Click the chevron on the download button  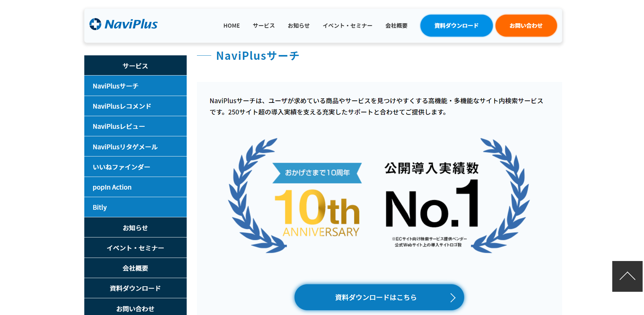point(453,298)
